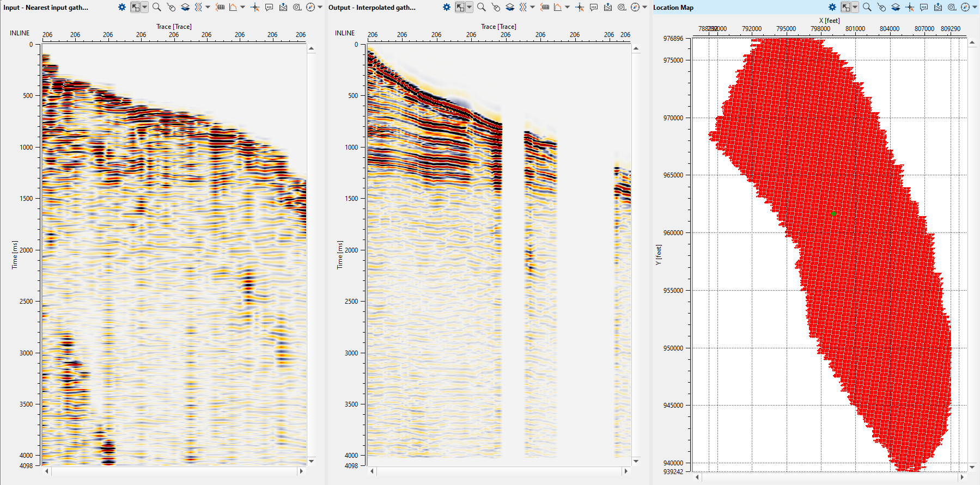Screen dimensions: 980x485
Task: Click scroll right arrow under Output gather
Action: pos(626,471)
